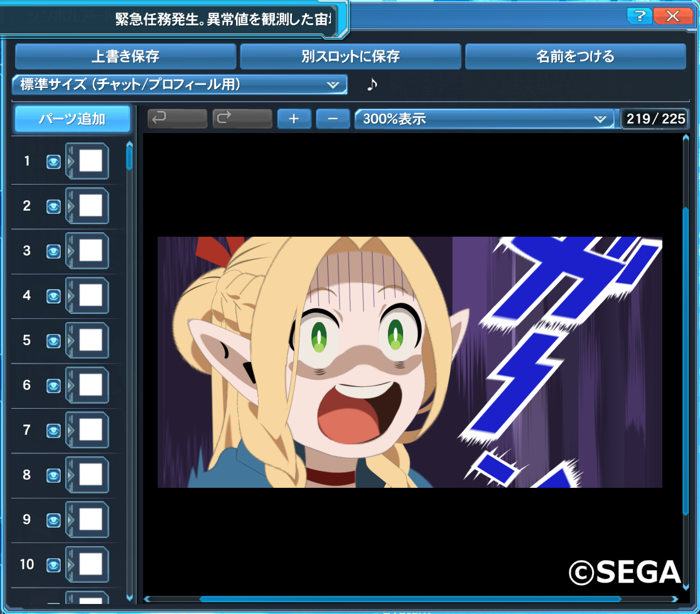
Task: Expand layer 6 with its triangle arrow
Action: (x=70, y=386)
